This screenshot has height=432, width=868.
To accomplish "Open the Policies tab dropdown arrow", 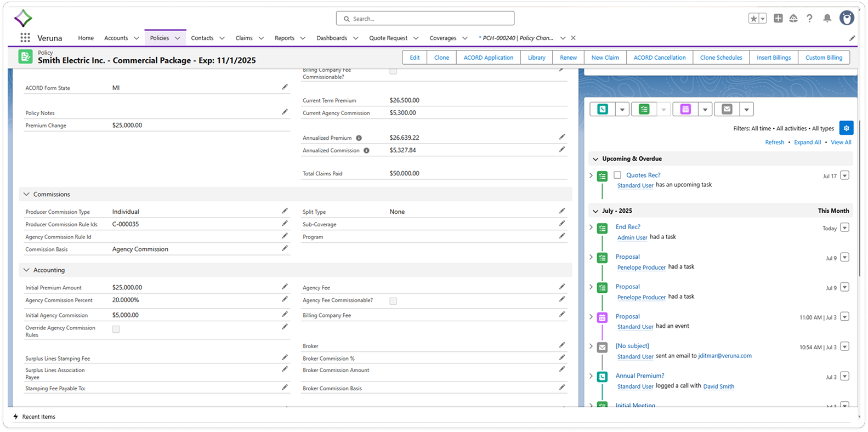I will coord(177,38).
